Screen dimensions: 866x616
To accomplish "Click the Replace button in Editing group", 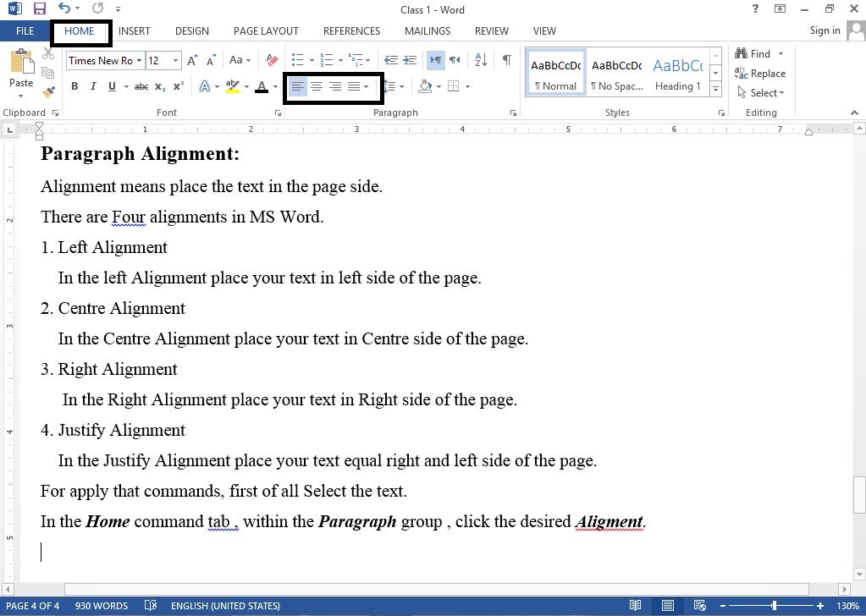I will point(760,74).
